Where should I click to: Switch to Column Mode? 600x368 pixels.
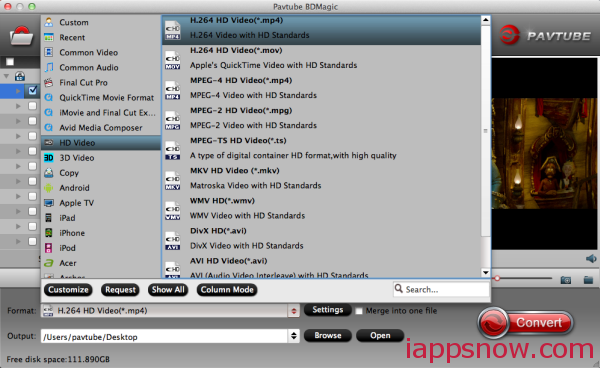tap(227, 290)
